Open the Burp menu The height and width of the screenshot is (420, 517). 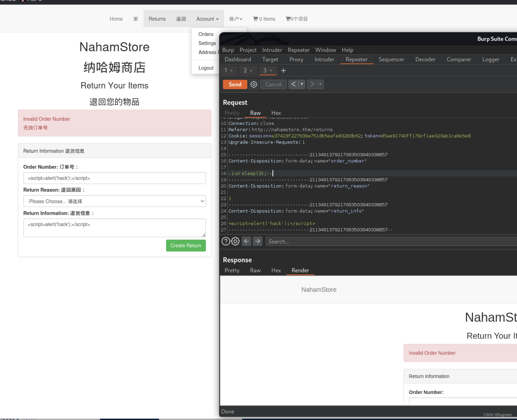tap(228, 50)
